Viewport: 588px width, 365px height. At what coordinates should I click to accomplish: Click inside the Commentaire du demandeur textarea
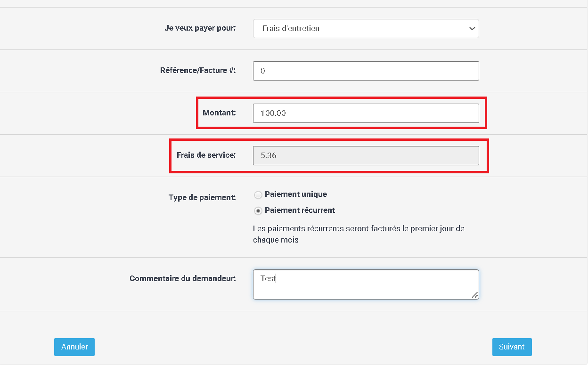pos(366,284)
